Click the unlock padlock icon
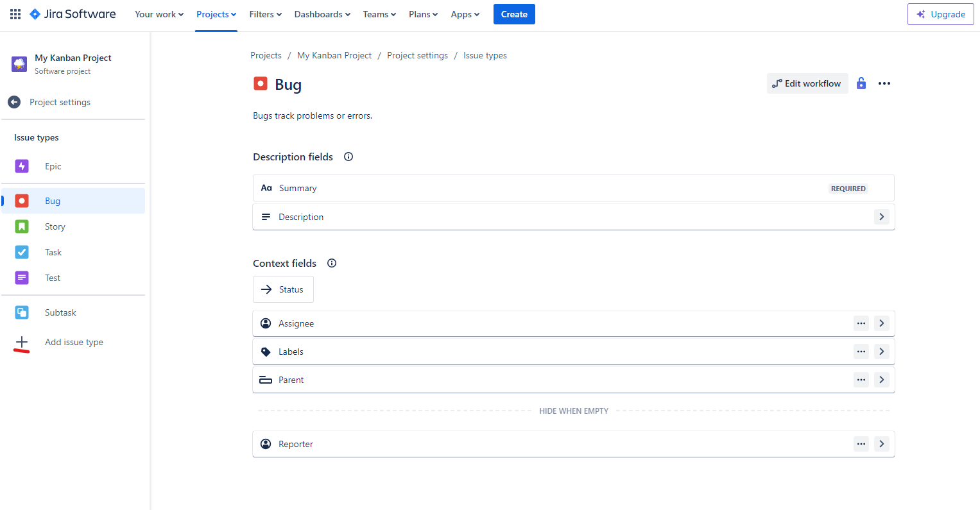This screenshot has width=980, height=510. pyautogui.click(x=861, y=83)
